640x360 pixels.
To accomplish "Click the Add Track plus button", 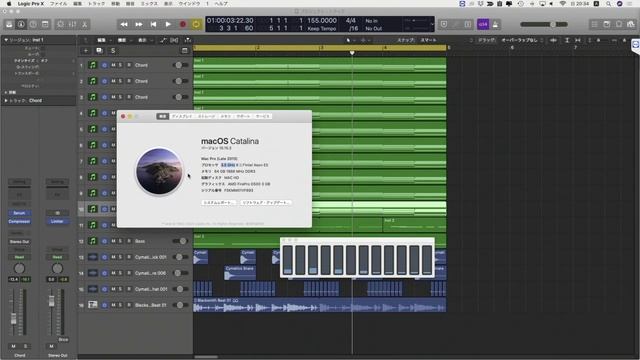I will (x=86, y=51).
